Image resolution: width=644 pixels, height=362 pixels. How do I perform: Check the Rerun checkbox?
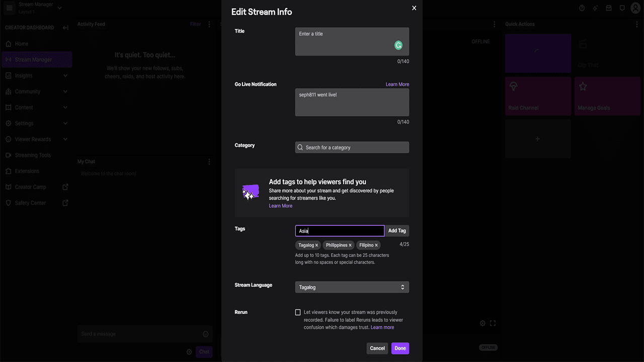click(298, 312)
